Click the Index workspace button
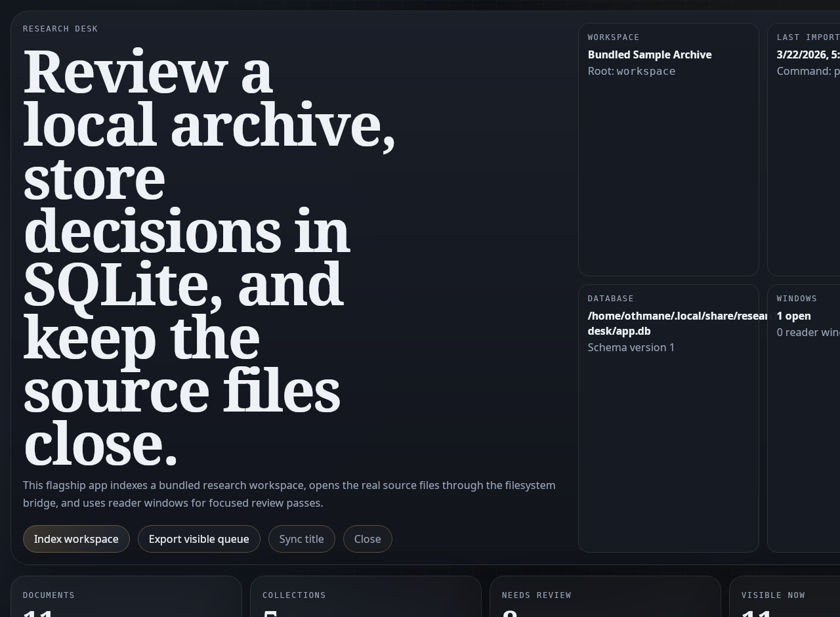The height and width of the screenshot is (617, 840). 76,539
